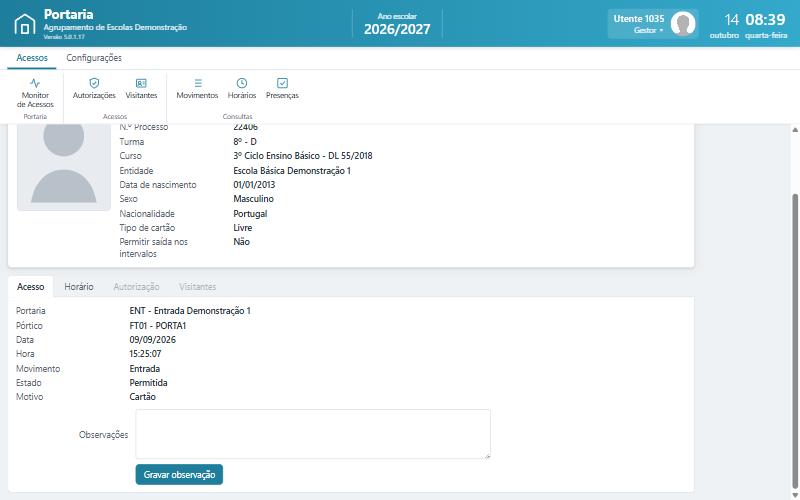The image size is (800, 500).
Task: Click the clock time 08:39
Action: (x=765, y=20)
